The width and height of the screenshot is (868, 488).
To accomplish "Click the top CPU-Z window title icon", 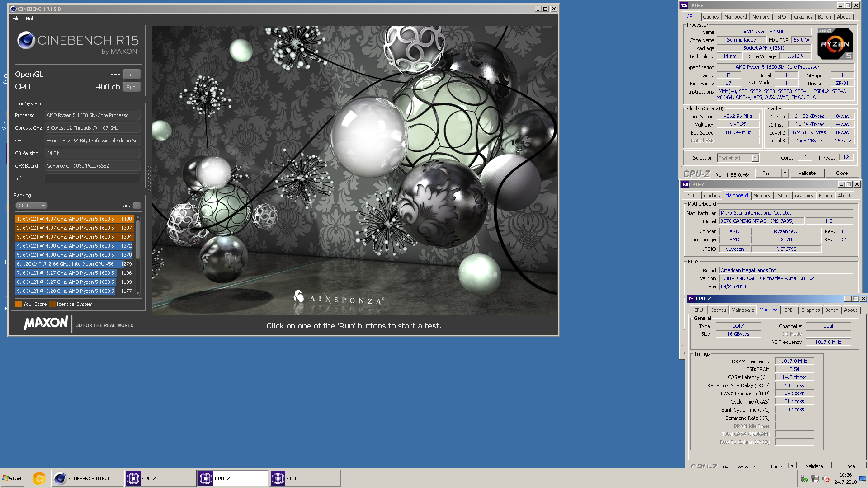I will (684, 5).
